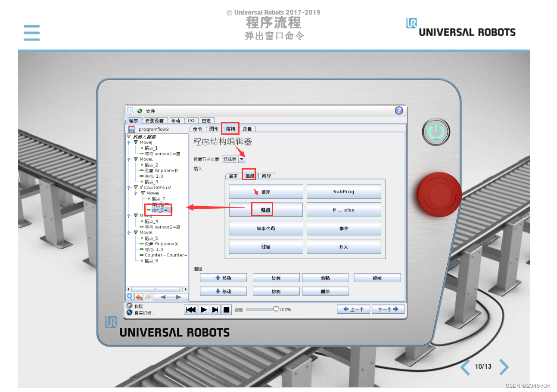Collapse the last MoveL tree node
Image resolution: width=557 pixels, height=392 pixels.
tap(136, 232)
